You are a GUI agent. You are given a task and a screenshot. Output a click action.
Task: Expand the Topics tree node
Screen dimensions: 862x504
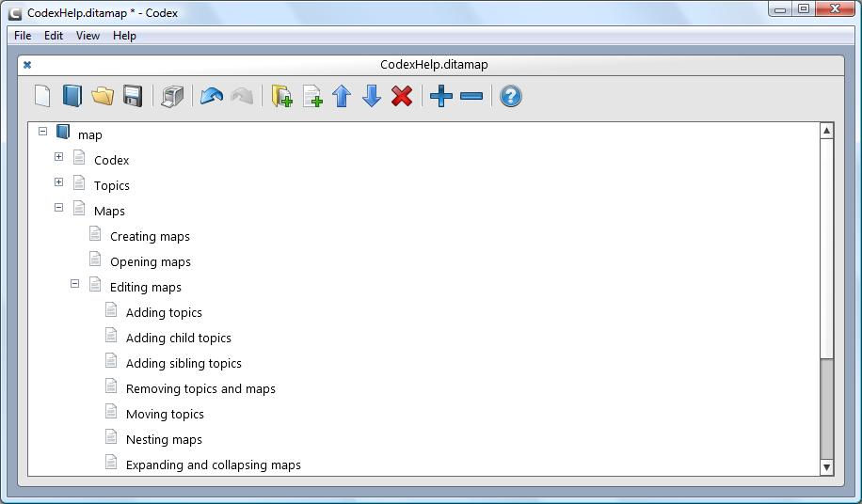(59, 182)
